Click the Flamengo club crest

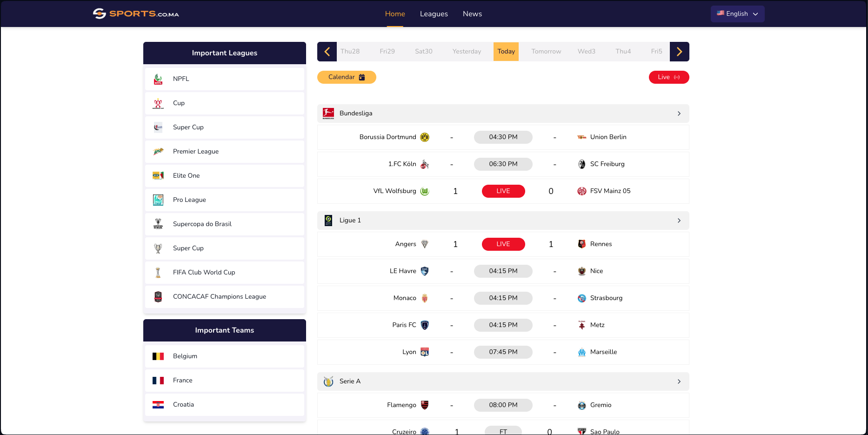coord(425,405)
